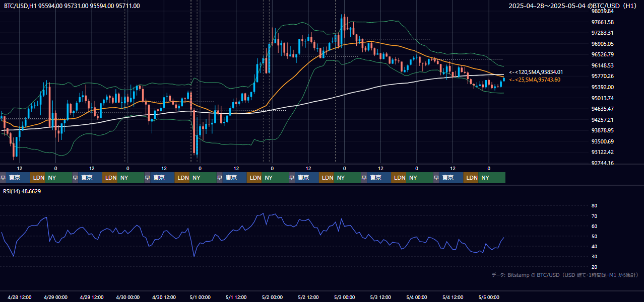This screenshot has width=644, height=302.
Task: Click price axis label 93878.95
Action: coord(602,130)
